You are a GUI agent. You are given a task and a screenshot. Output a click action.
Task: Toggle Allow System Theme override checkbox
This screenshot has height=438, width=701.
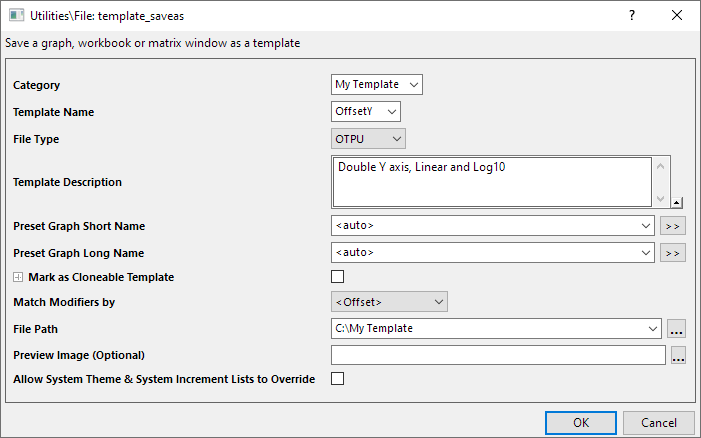click(337, 379)
